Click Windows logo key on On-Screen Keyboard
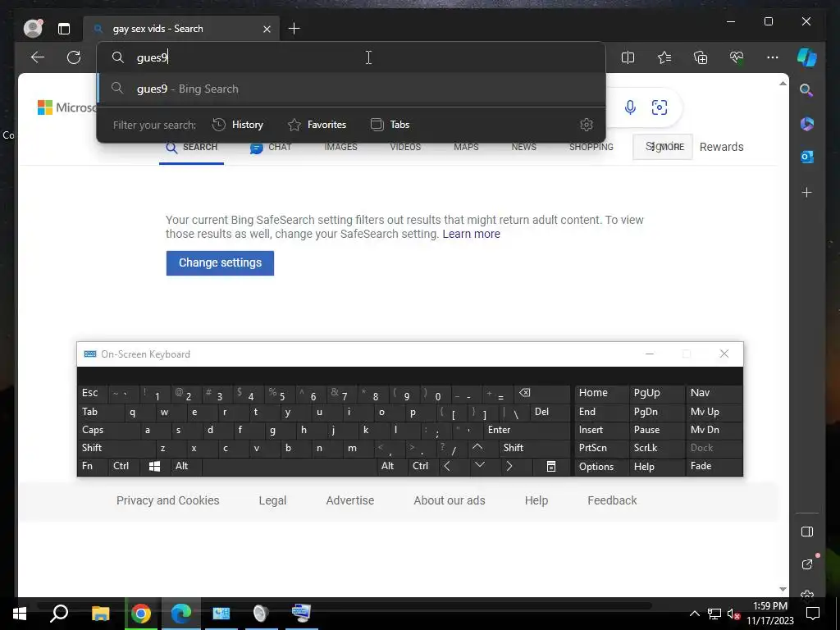The width and height of the screenshot is (840, 630). (x=155, y=466)
